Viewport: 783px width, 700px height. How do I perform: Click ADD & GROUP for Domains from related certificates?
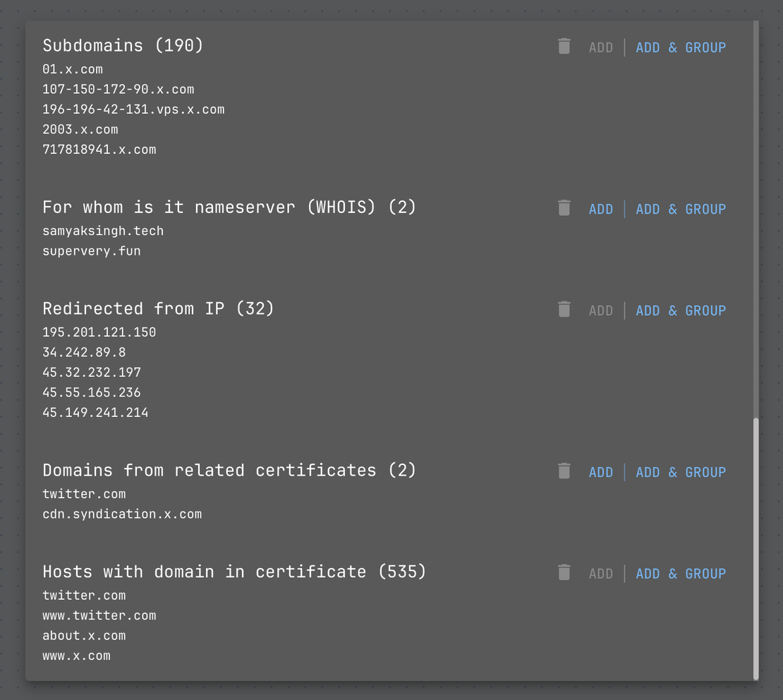681,471
